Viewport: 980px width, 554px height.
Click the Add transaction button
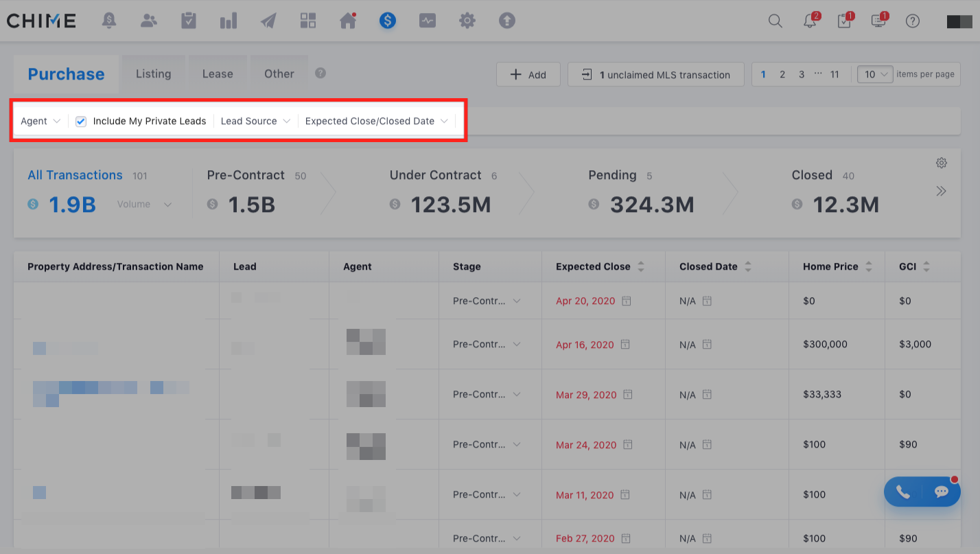click(528, 74)
